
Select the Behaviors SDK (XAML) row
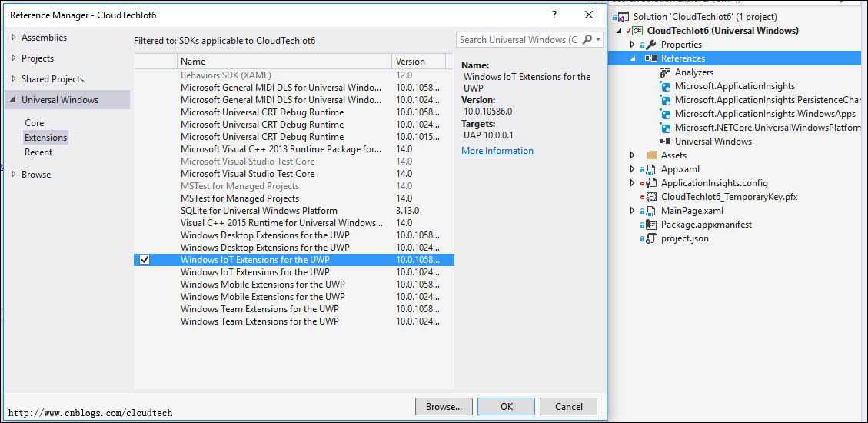(294, 75)
